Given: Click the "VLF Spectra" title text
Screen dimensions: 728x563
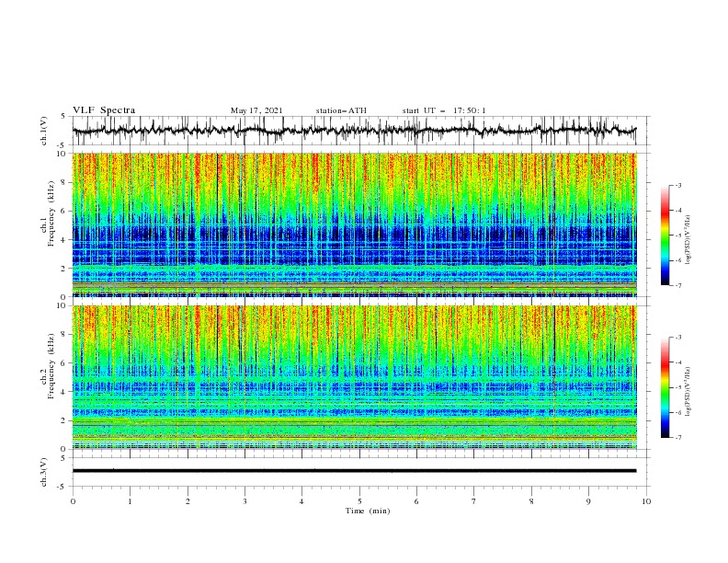Looking at the screenshot, I should coord(104,110).
